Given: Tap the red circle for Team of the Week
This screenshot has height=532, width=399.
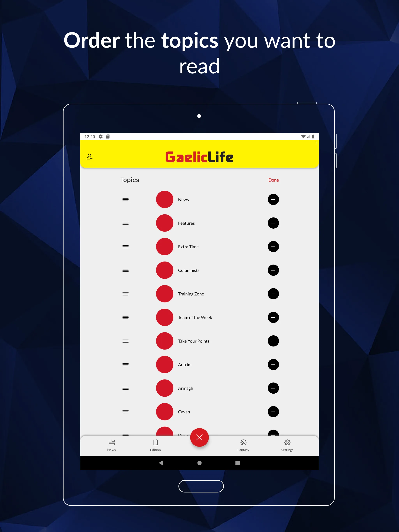Looking at the screenshot, I should [x=166, y=317].
